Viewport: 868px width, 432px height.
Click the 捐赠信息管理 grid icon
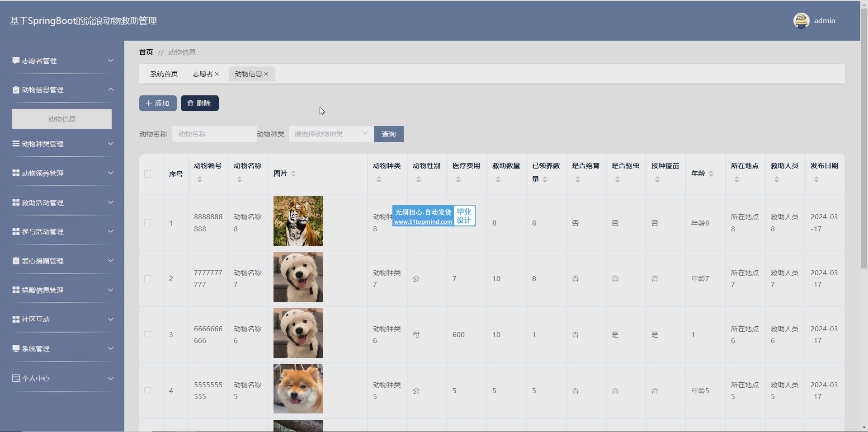pos(16,290)
